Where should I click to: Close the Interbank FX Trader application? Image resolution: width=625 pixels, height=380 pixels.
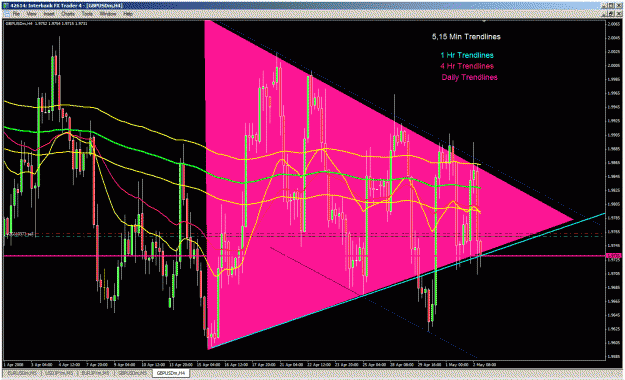click(x=618, y=6)
